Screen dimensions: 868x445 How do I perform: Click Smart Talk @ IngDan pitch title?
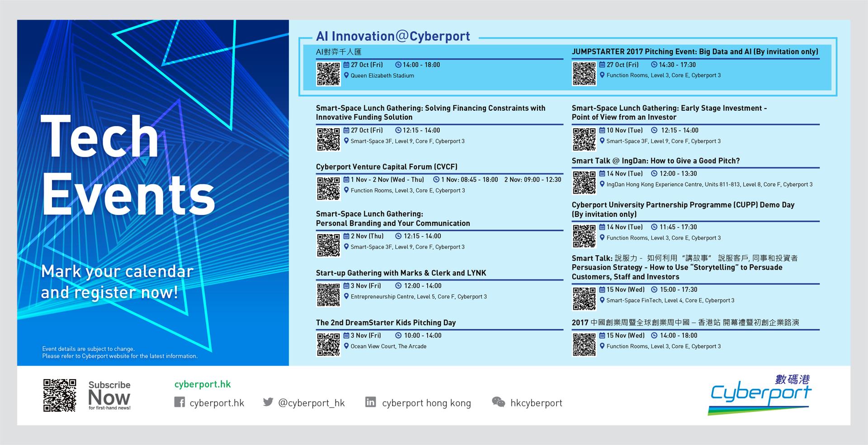(x=656, y=161)
